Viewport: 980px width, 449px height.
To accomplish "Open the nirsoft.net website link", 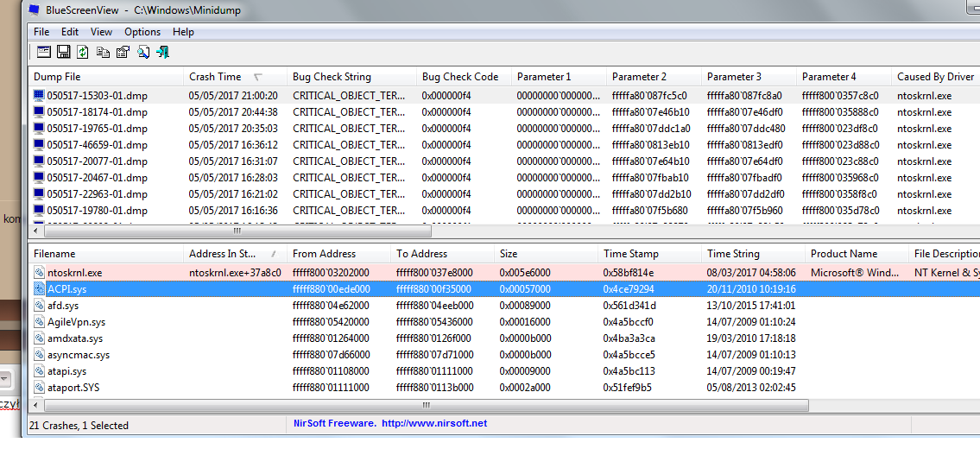I will [434, 423].
